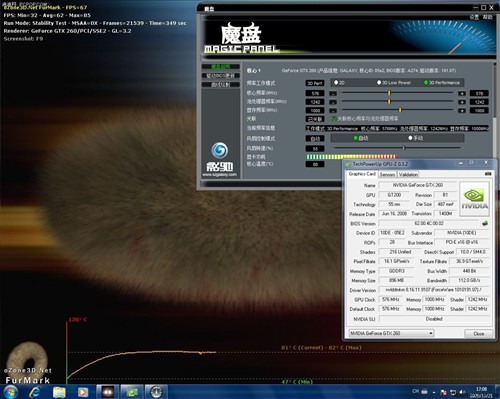This screenshot has width=500, height=399.
Task: Open the NVIDIA GeForce GTX 260 device dropdown
Action: point(391,333)
